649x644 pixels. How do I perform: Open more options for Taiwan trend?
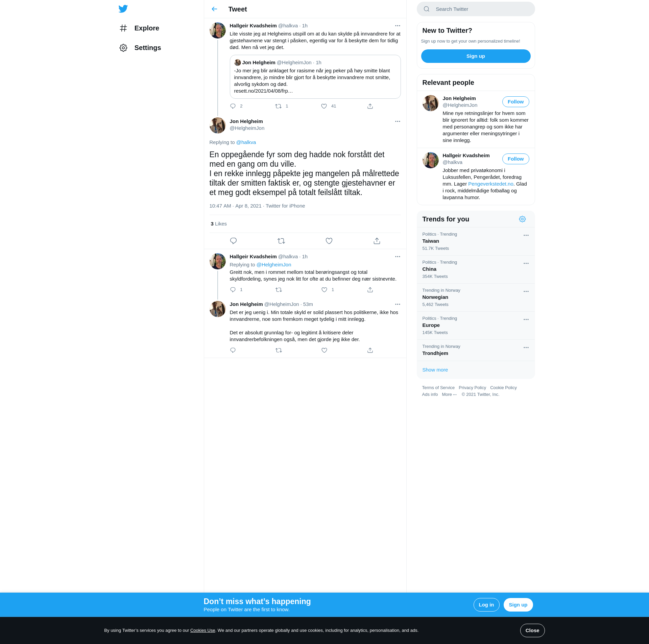coord(526,235)
